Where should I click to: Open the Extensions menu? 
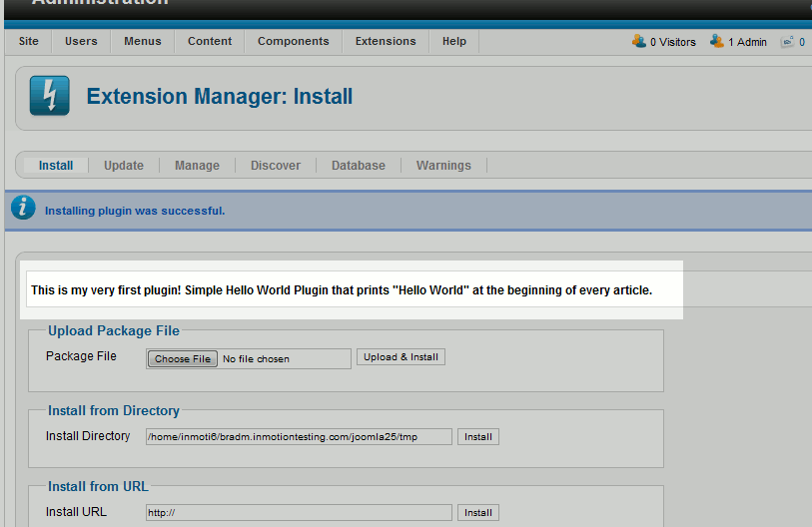coord(386,41)
